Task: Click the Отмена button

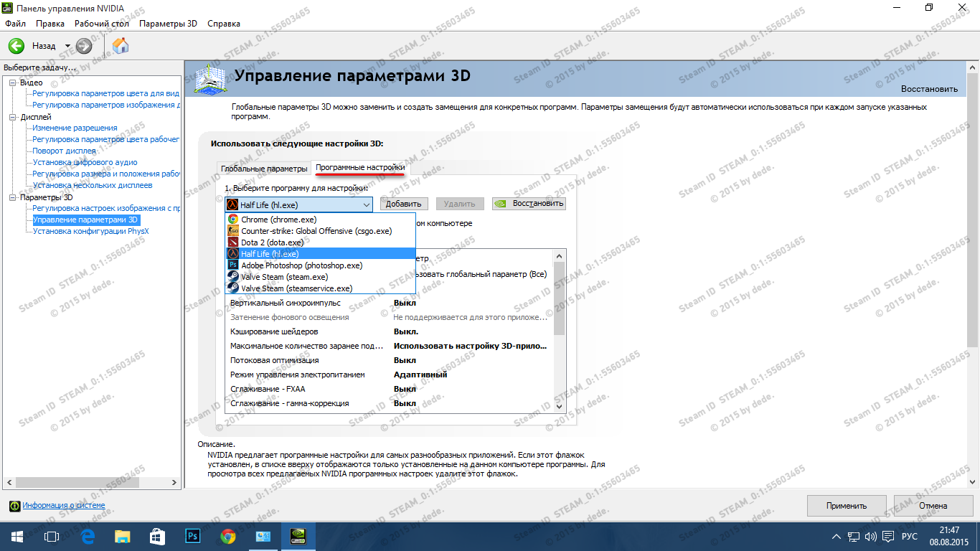Action: point(933,505)
